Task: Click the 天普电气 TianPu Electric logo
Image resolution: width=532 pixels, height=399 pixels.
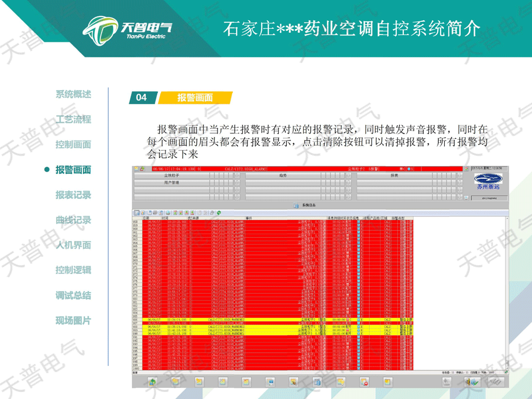Action: [127, 30]
